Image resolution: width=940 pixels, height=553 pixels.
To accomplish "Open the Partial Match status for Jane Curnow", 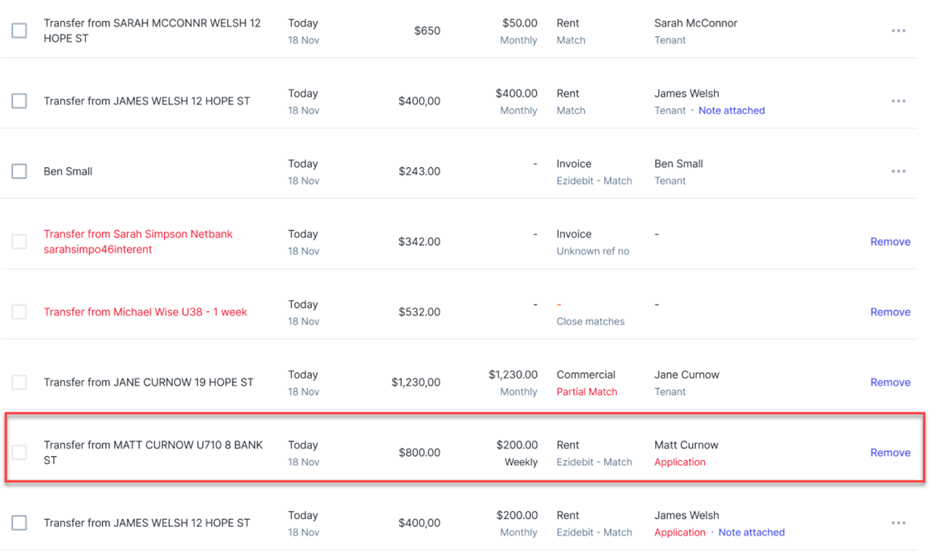I will (586, 392).
